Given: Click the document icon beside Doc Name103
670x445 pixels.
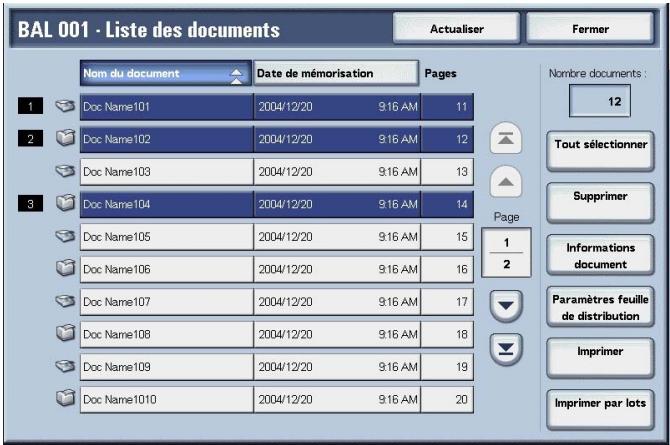Looking at the screenshot, I should pyautogui.click(x=65, y=171).
